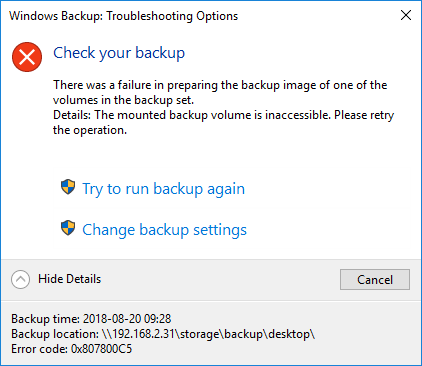The width and height of the screenshot is (422, 366).
Task: Open the Change backup settings link
Action: point(165,230)
